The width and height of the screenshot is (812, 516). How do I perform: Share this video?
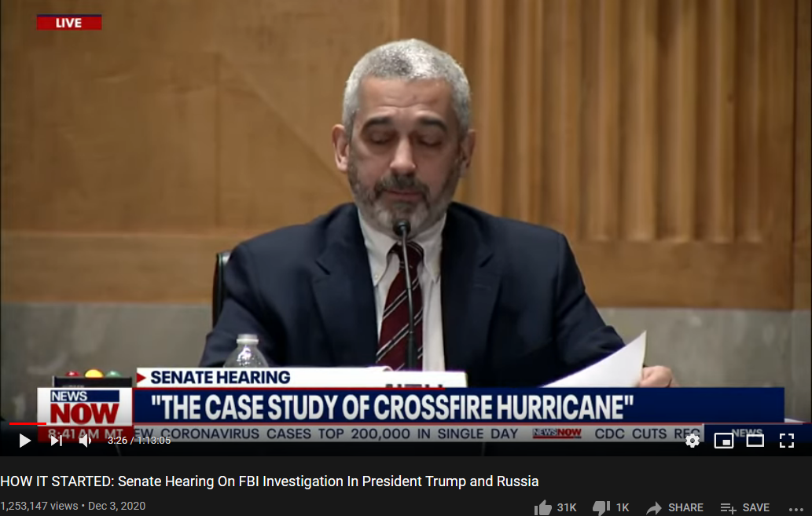point(675,507)
